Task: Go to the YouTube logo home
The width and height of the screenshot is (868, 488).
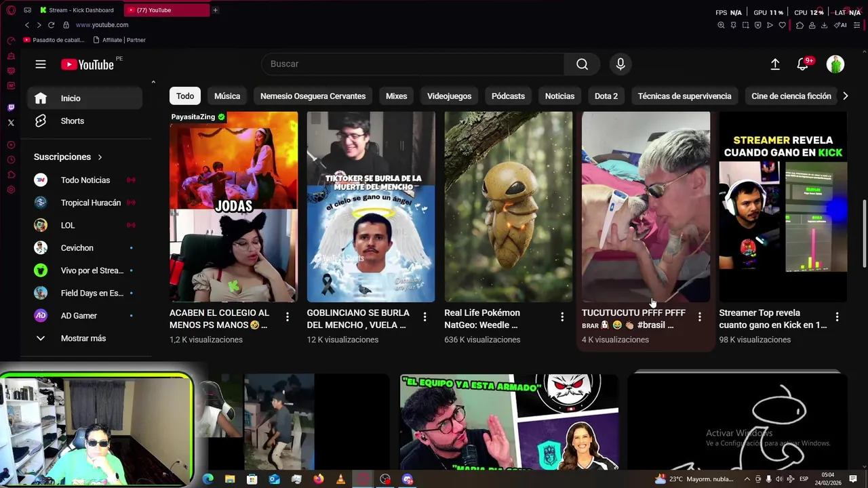Action: [87, 64]
